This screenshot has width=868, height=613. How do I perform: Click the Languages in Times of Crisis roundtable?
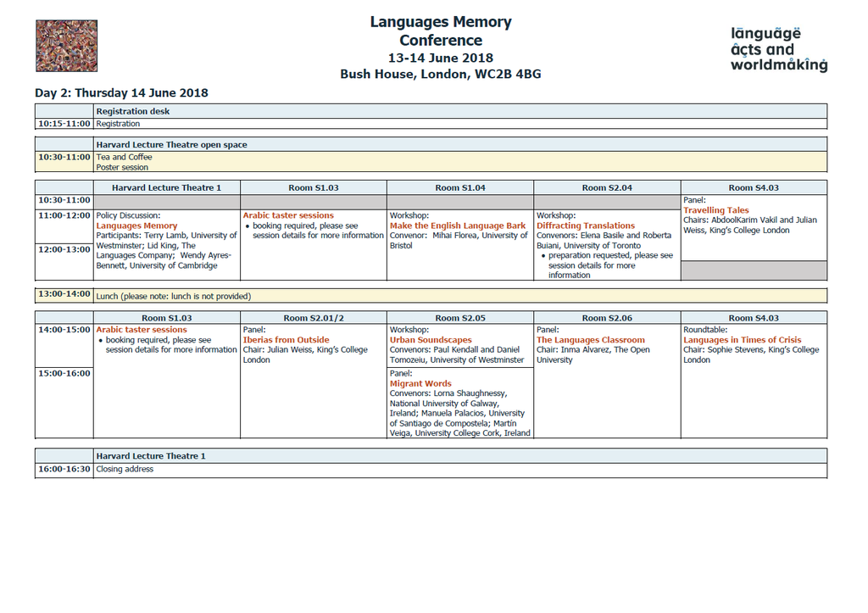743,340
